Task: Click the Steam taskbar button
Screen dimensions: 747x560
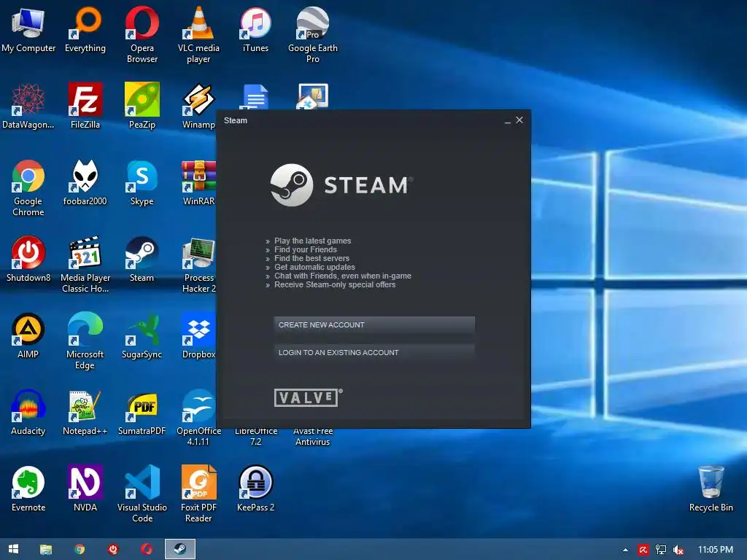Action: point(180,549)
